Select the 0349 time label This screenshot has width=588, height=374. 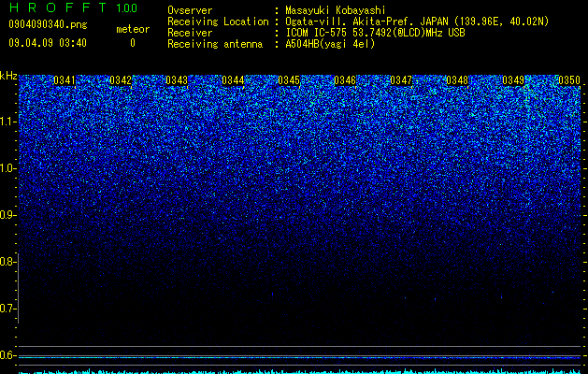point(513,80)
